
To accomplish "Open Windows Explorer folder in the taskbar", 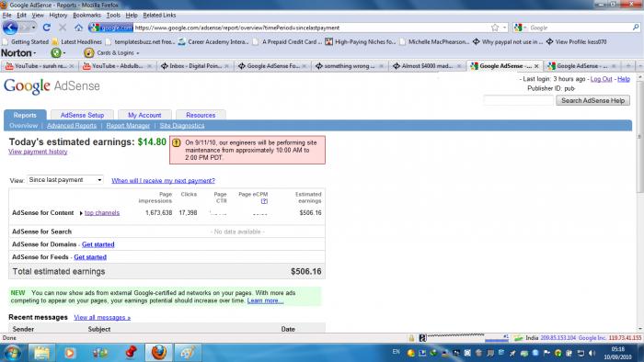I will 41,353.
